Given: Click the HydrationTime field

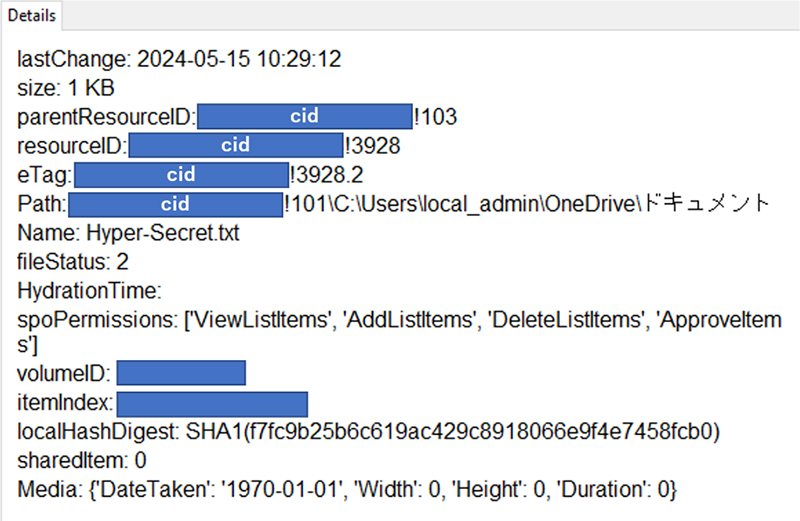Looking at the screenshot, I should coord(88,291).
